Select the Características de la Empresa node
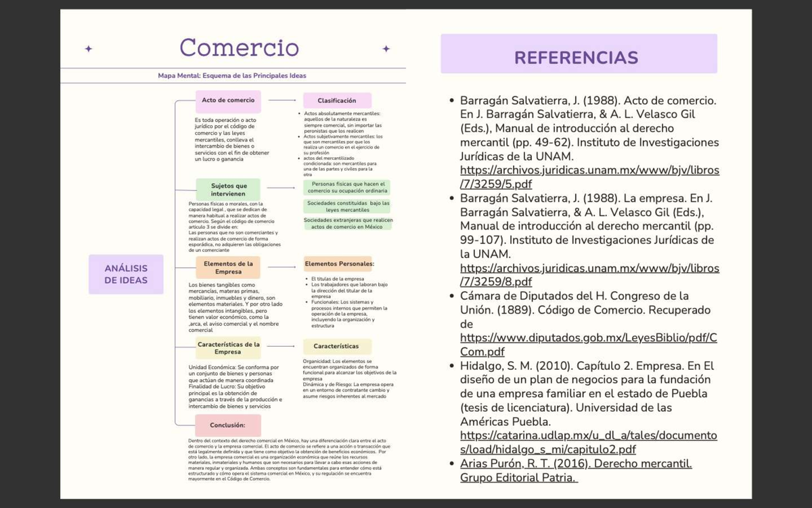This screenshot has height=508, width=812. click(x=228, y=348)
